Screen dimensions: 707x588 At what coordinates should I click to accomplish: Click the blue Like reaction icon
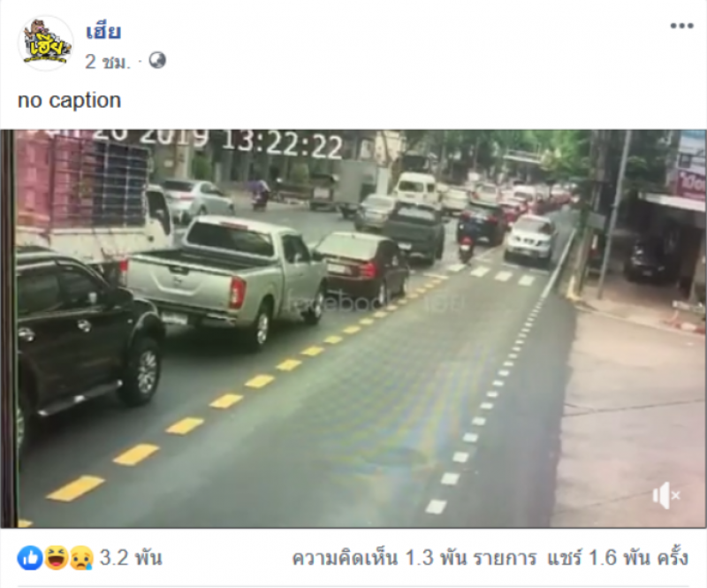point(30,558)
